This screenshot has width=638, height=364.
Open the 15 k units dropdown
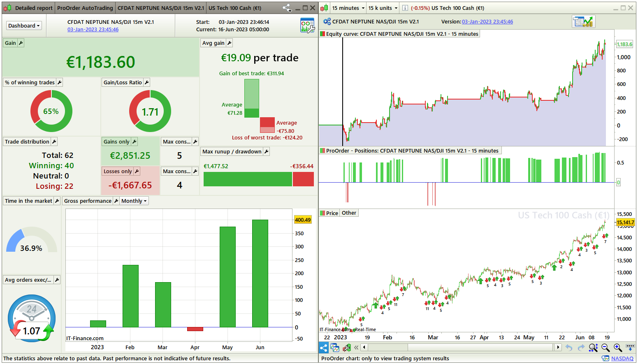pos(383,8)
